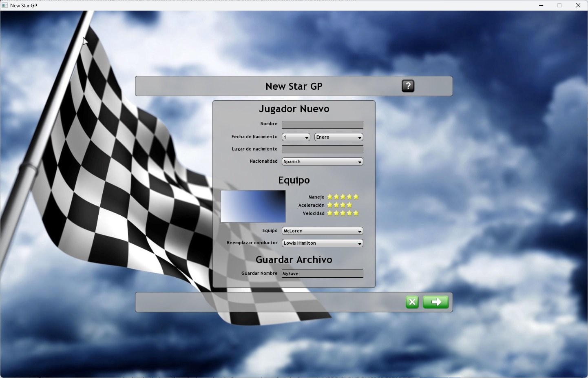Focus the Nombre text field

[322, 125]
